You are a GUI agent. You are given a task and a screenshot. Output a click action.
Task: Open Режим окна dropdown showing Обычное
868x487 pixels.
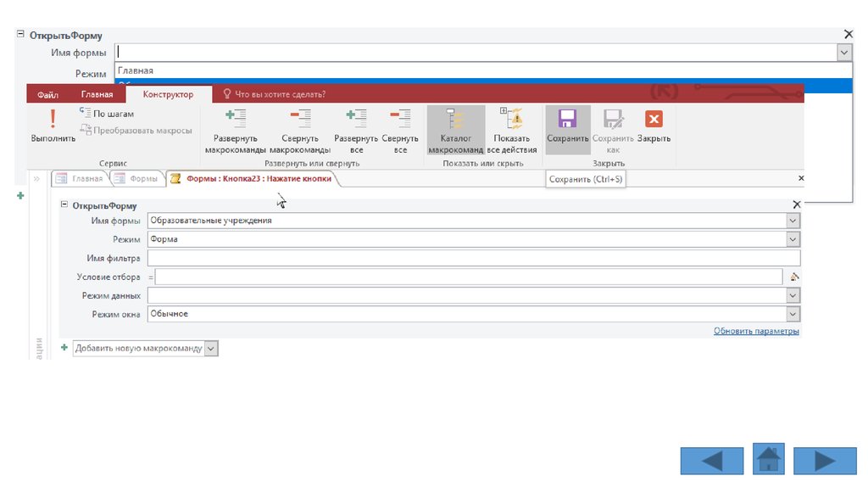click(x=793, y=314)
